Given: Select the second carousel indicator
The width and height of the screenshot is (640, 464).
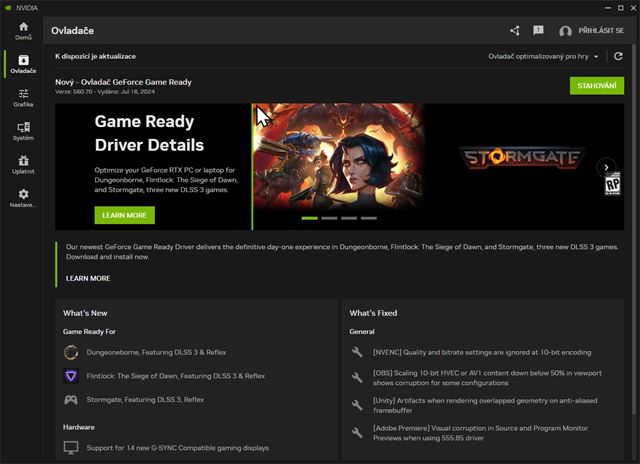Looking at the screenshot, I should (x=329, y=218).
